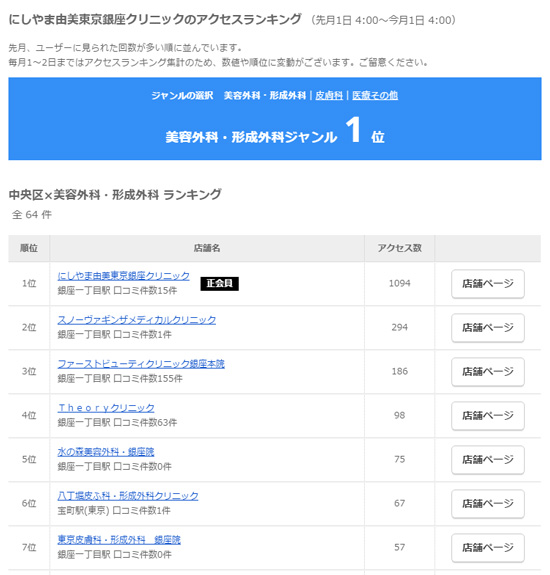Click 口コミ件数63件 text under rank 4
This screenshot has width=550, height=575.
point(145,422)
